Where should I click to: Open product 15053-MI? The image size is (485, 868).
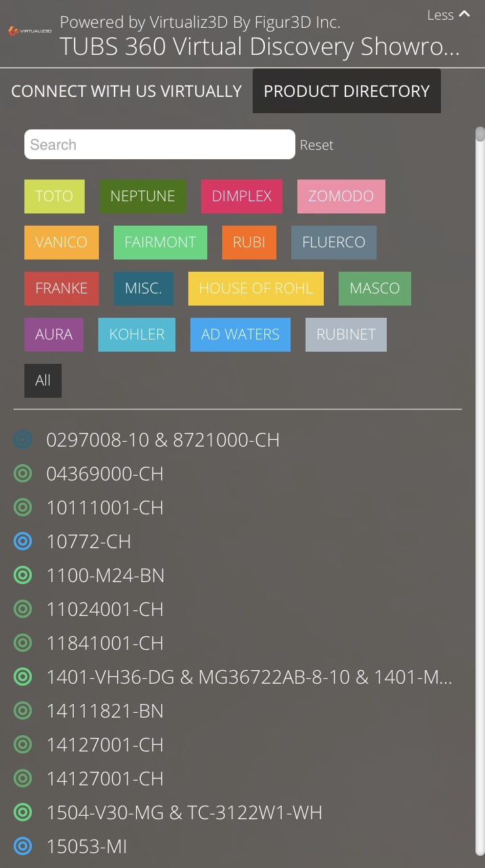(87, 846)
